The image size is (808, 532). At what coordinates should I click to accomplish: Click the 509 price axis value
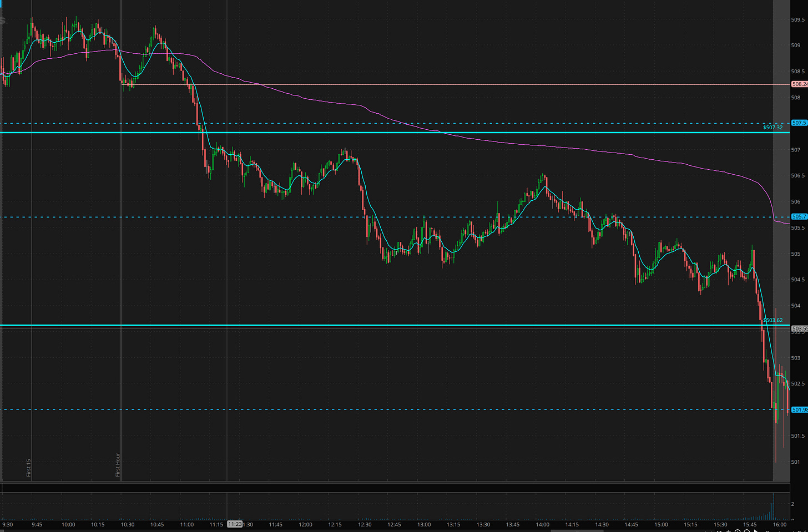(x=796, y=45)
